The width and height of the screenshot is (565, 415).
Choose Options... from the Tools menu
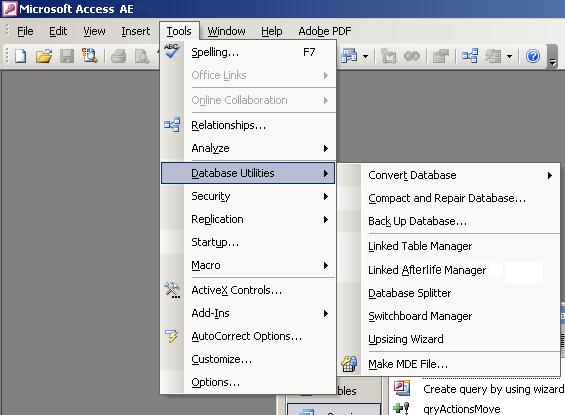(x=248, y=382)
